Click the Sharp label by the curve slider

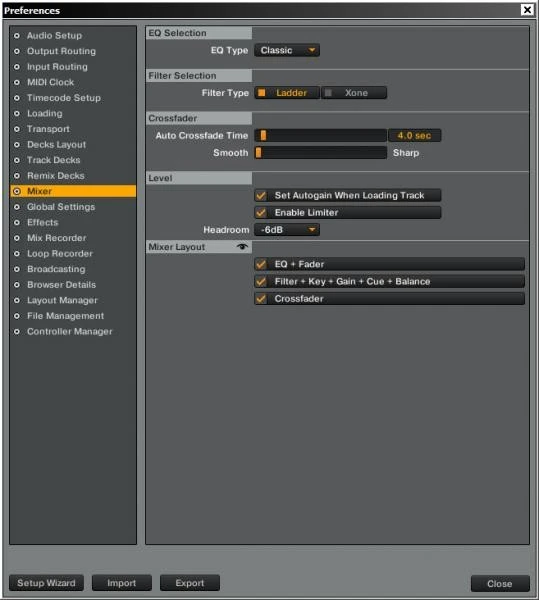406,153
